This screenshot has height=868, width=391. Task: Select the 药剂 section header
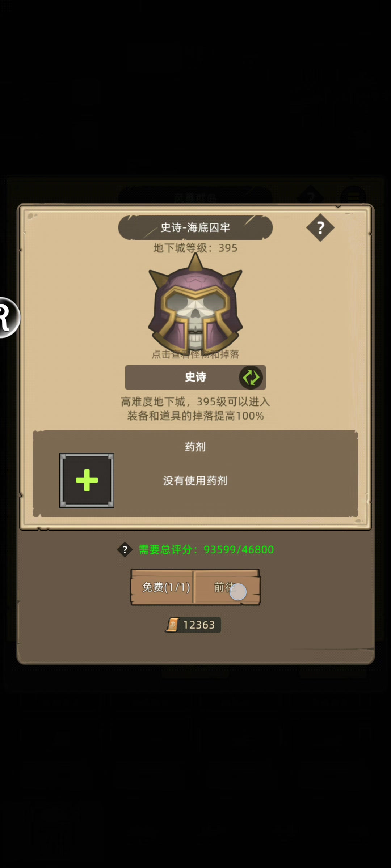(195, 447)
